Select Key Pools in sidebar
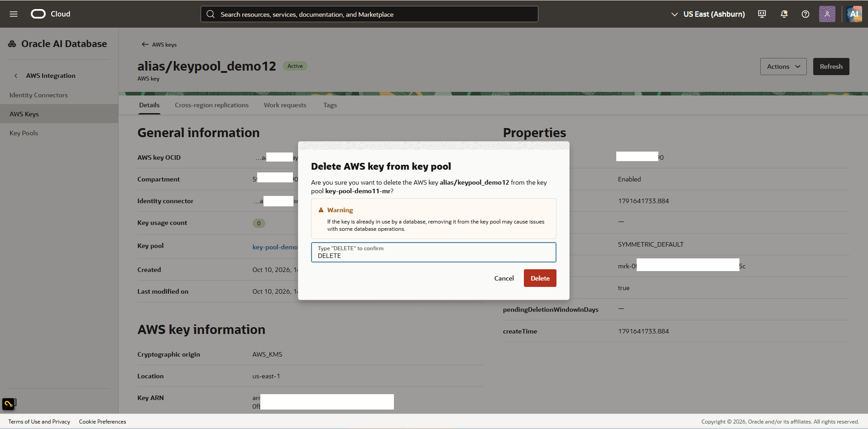This screenshot has width=868, height=429. (24, 133)
